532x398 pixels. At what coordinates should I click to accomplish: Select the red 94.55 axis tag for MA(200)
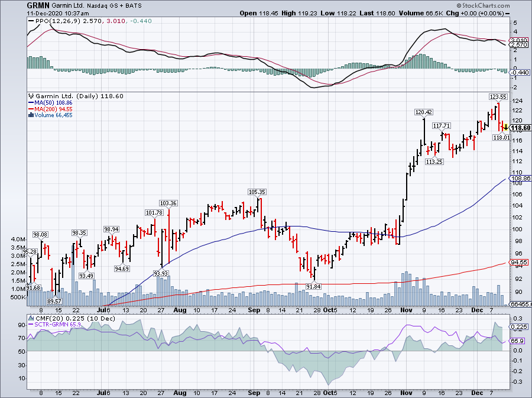coord(520,263)
